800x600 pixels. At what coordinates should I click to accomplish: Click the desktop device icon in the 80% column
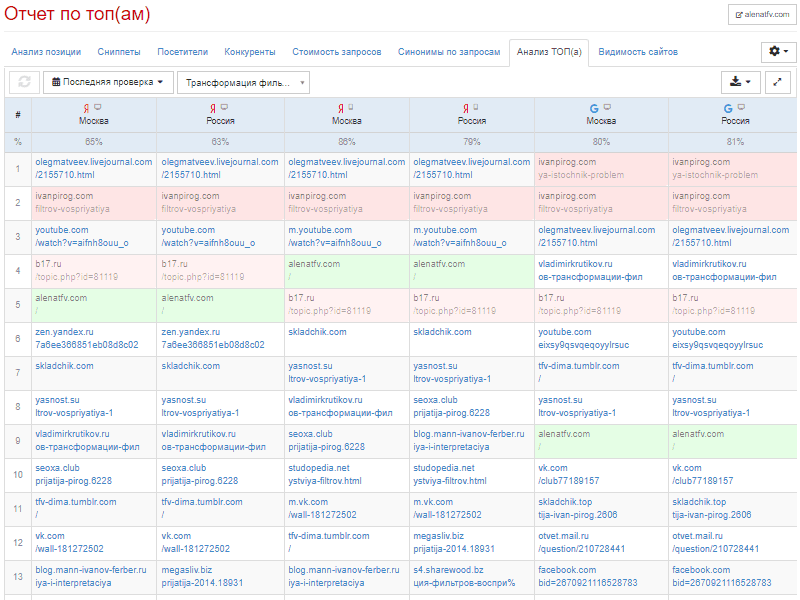pos(607,107)
